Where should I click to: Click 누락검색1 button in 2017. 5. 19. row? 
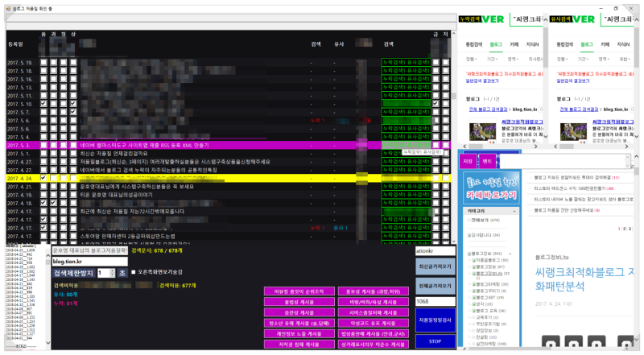(394, 63)
